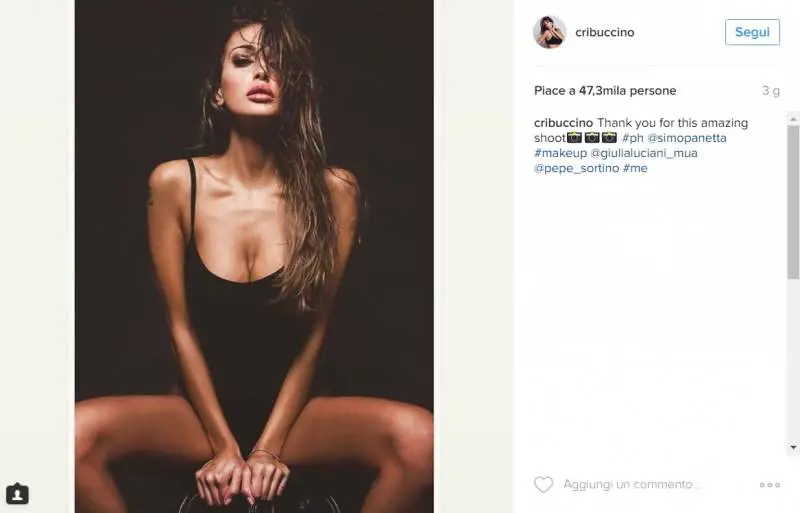Click the heart like icon

543,484
